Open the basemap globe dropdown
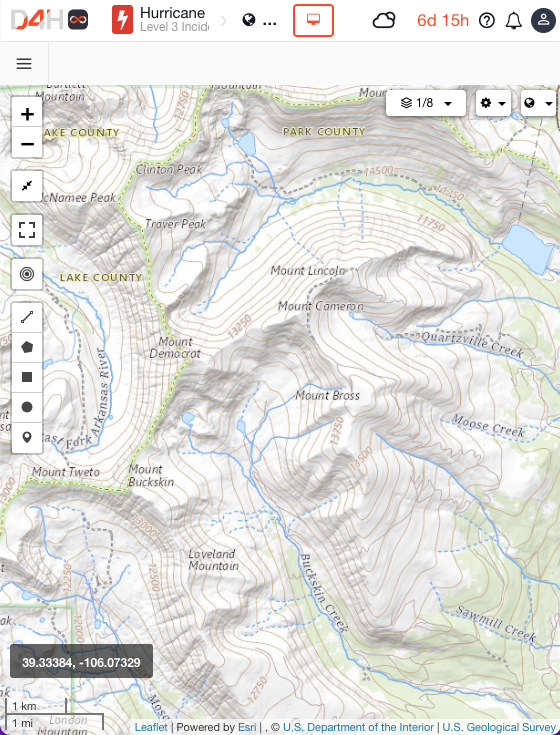Screen dimensions: 560x735 click(x=538, y=103)
